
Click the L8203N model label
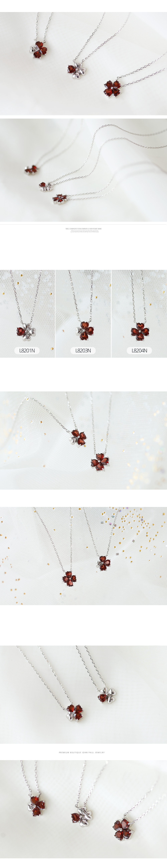pos(83,351)
